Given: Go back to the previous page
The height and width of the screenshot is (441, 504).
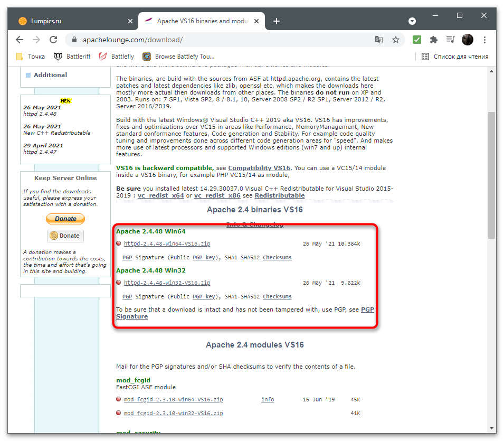Looking at the screenshot, I should point(20,40).
